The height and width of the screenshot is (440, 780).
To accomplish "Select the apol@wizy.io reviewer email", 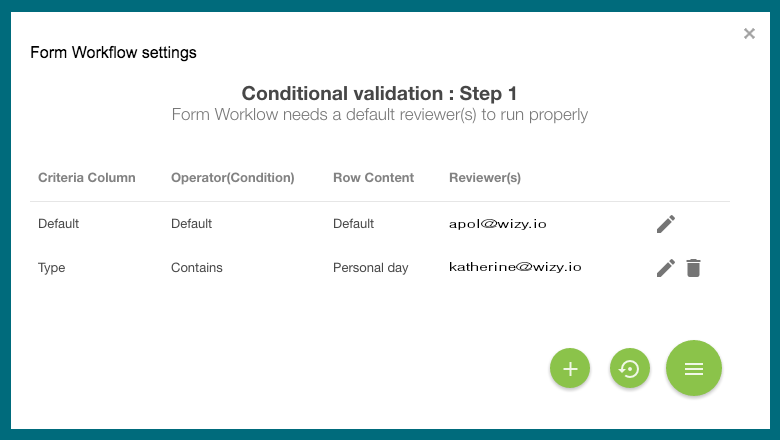I will point(497,224).
